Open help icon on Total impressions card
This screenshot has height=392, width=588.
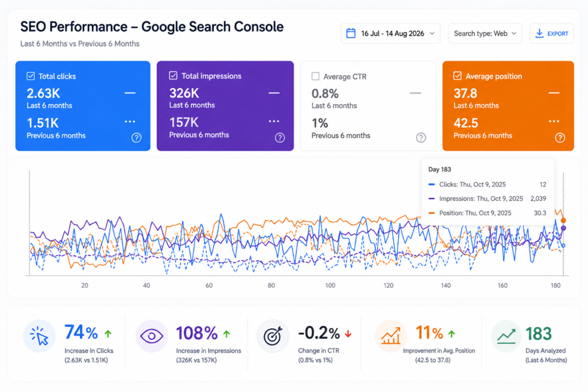tap(280, 138)
